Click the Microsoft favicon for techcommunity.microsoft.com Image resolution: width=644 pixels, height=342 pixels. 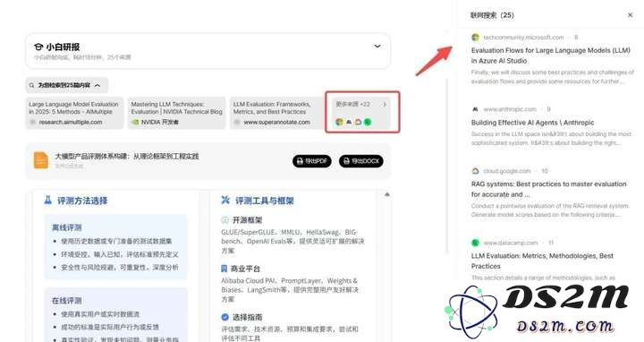(475, 38)
